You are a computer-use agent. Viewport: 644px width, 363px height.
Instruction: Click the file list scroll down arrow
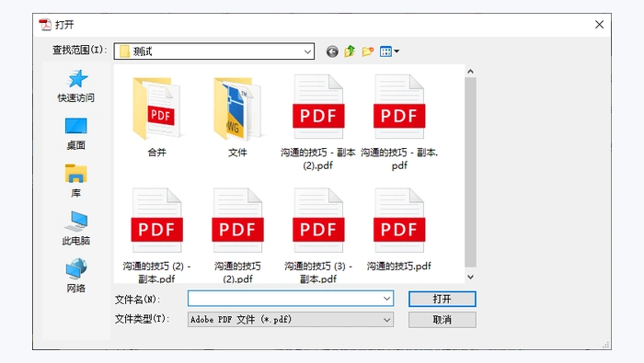tap(471, 278)
